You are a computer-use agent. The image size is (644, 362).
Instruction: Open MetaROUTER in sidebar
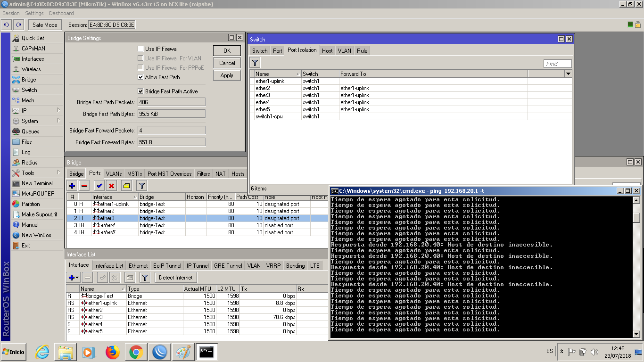pos(38,194)
